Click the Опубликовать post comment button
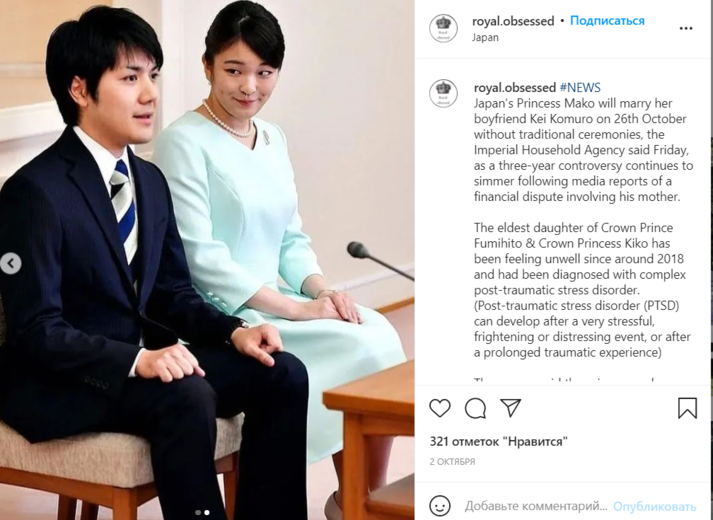 (x=654, y=506)
